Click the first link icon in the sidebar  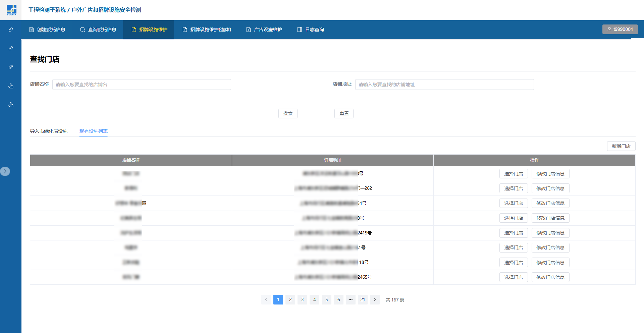11,30
